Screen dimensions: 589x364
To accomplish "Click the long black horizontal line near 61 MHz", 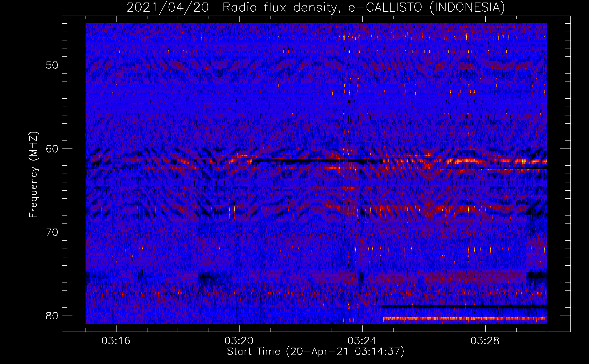I will click(x=317, y=161).
